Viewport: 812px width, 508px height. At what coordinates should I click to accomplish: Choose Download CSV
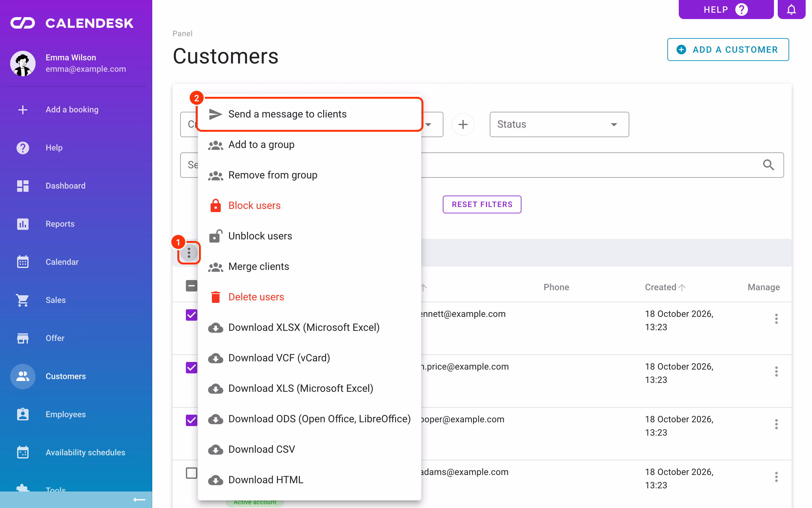[309, 450]
